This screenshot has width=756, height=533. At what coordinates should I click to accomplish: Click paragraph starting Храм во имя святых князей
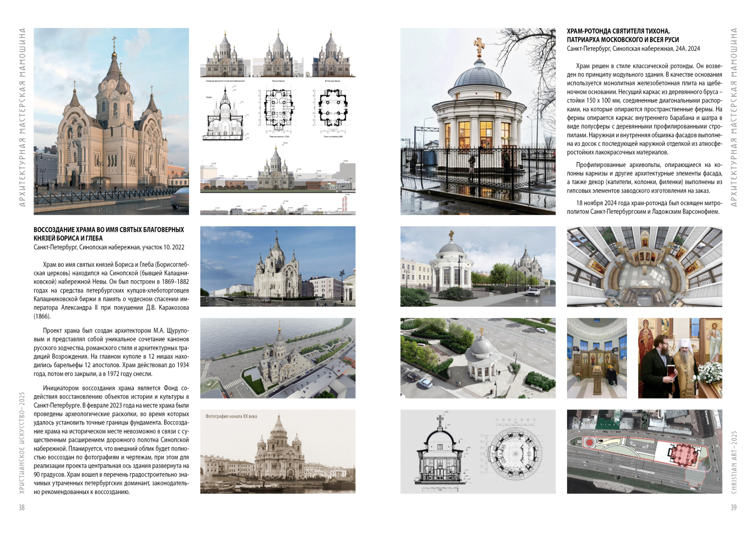click(x=111, y=290)
